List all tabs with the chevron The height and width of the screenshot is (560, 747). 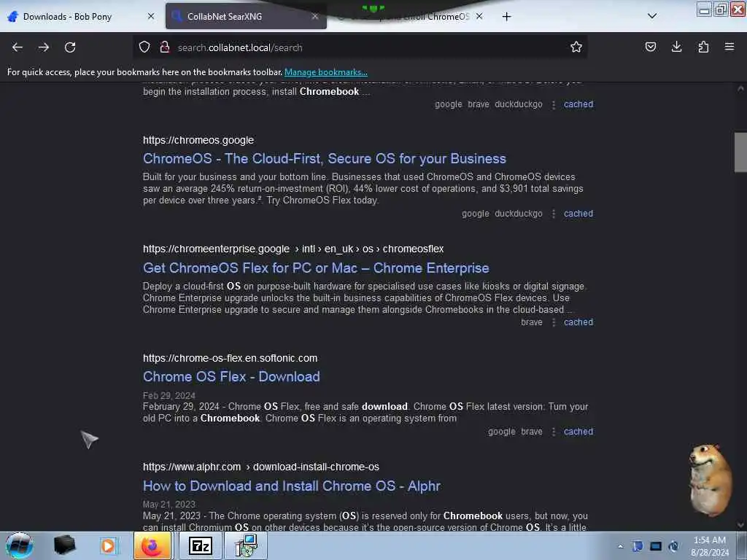coord(652,16)
